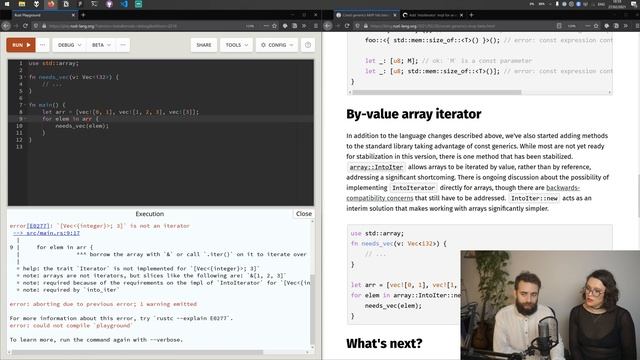Screen dimensions: 640x360
Task: Click the tracking protection shield in left browser
Action: click(x=36, y=26)
